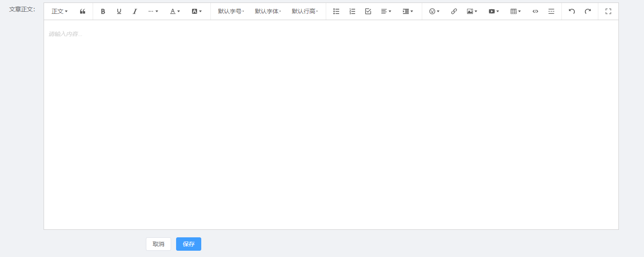644x257 pixels.
Task: Click the 文章正文 field label
Action: (22, 9)
